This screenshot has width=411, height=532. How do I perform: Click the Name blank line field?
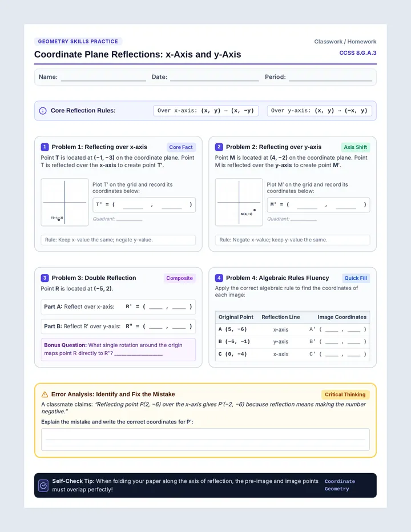click(103, 78)
